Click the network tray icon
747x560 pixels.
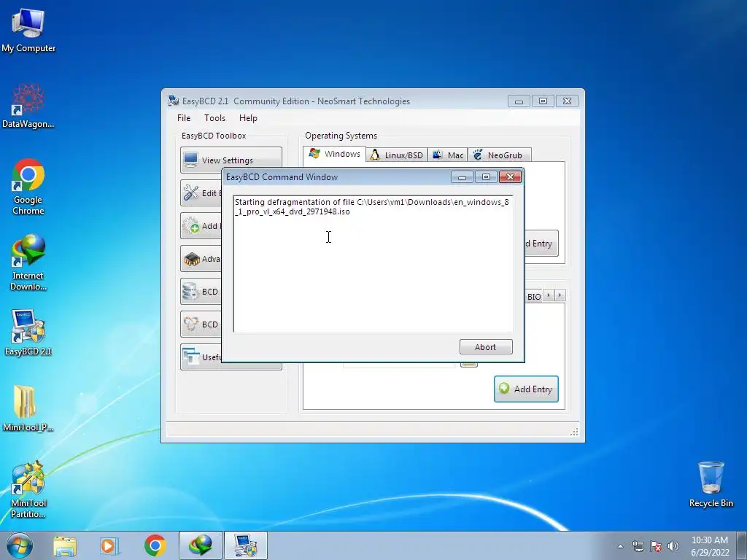pyautogui.click(x=638, y=546)
